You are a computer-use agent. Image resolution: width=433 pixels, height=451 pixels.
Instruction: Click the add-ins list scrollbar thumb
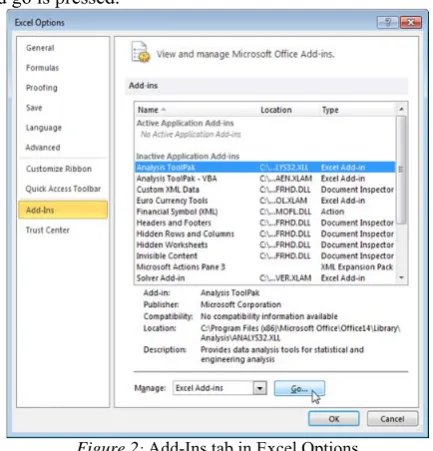point(401,170)
